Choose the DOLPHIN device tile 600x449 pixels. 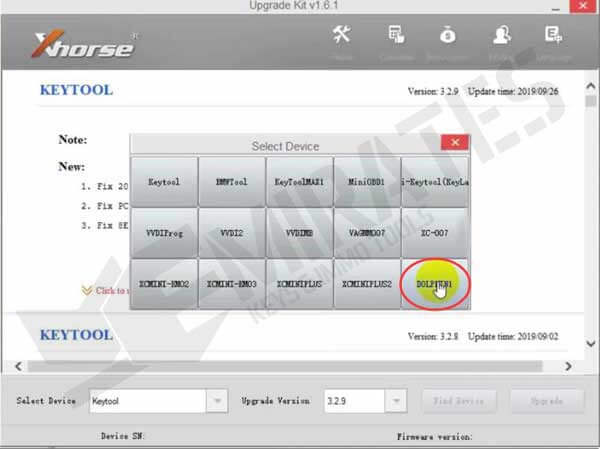pos(435,283)
